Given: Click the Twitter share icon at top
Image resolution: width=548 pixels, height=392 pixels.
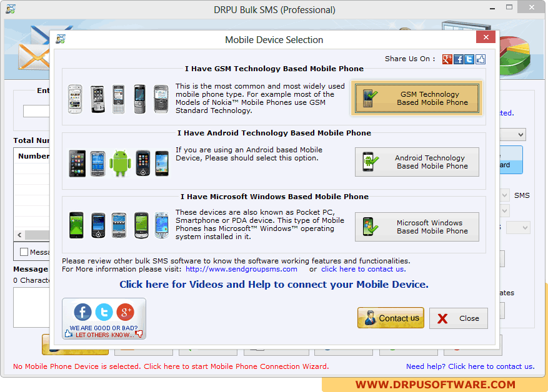Looking at the screenshot, I should [469, 59].
